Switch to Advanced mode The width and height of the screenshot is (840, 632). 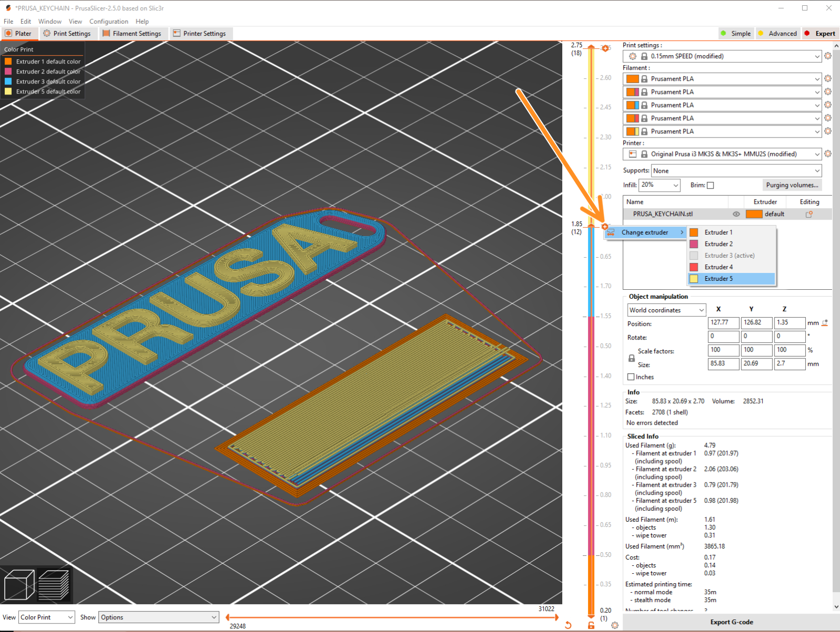coord(778,34)
